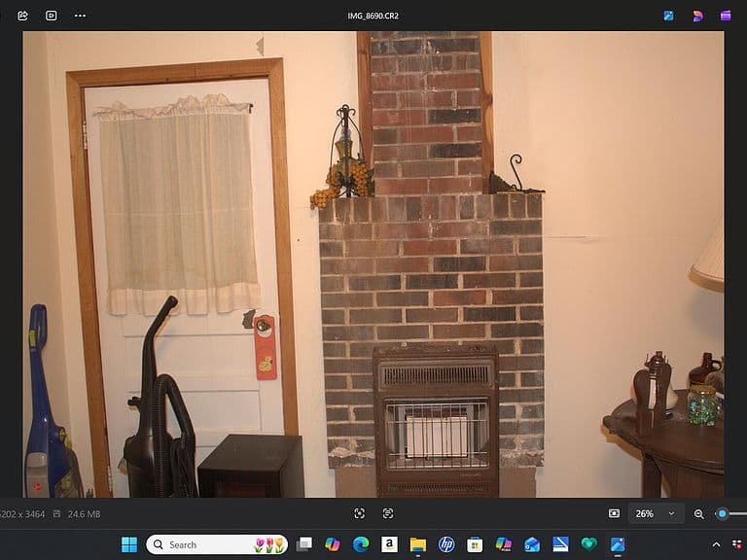Click the focus-frame icon in the bottom bar
This screenshot has height=560, width=747.
coord(360,513)
